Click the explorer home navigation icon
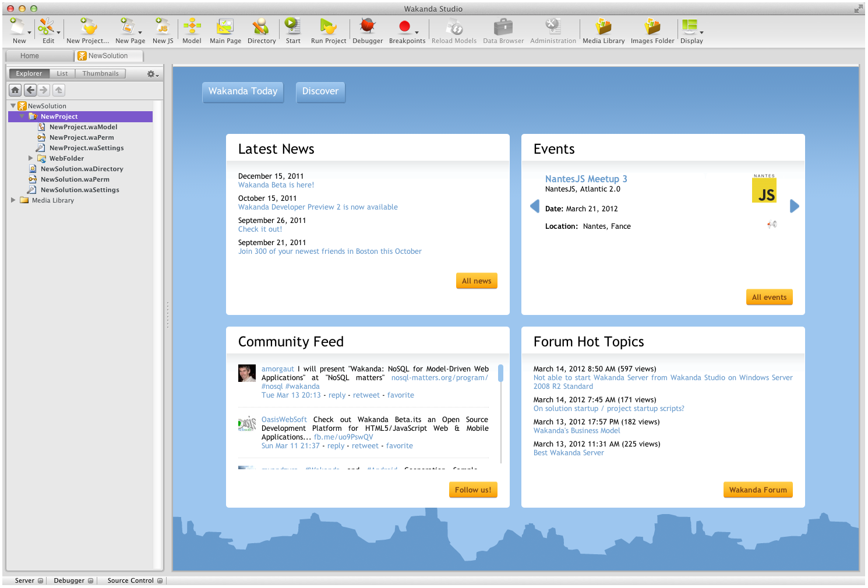The image size is (868, 588). coord(16,90)
